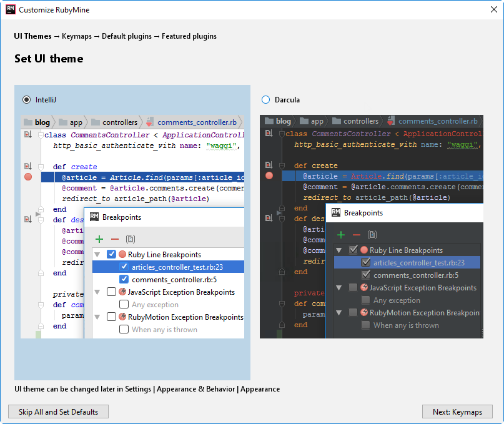504x424 pixels.
Task: Collapse Ruby Line Breakpoints node in light preview
Action: tap(98, 254)
